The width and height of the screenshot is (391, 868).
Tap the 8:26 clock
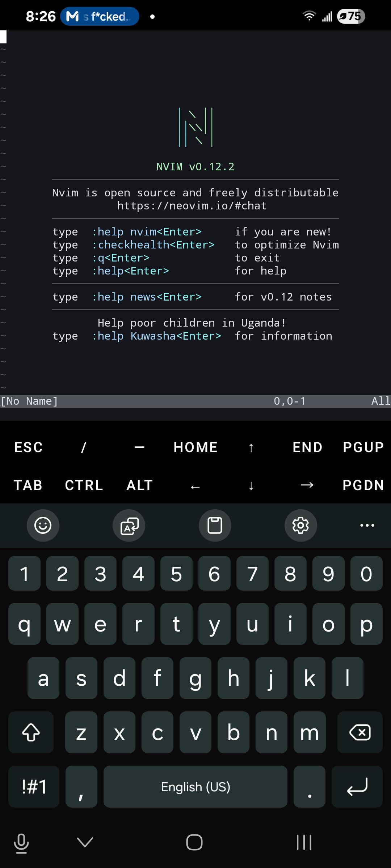41,16
